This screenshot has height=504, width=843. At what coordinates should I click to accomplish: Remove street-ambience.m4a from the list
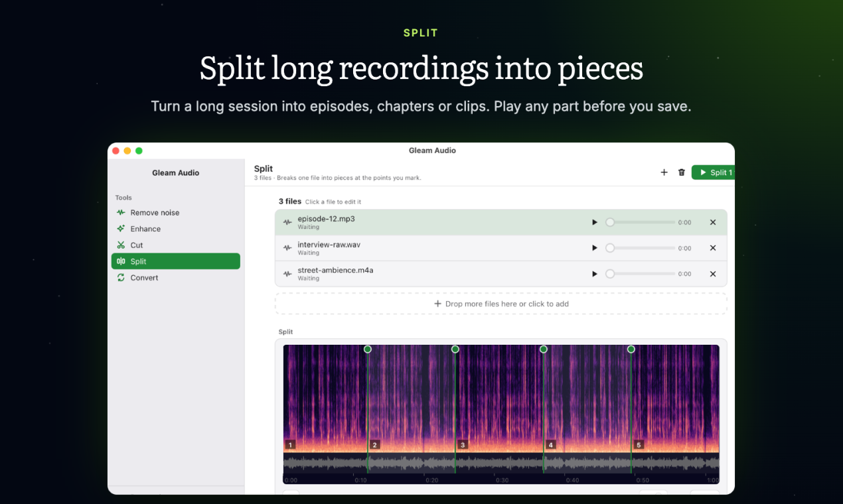point(713,274)
